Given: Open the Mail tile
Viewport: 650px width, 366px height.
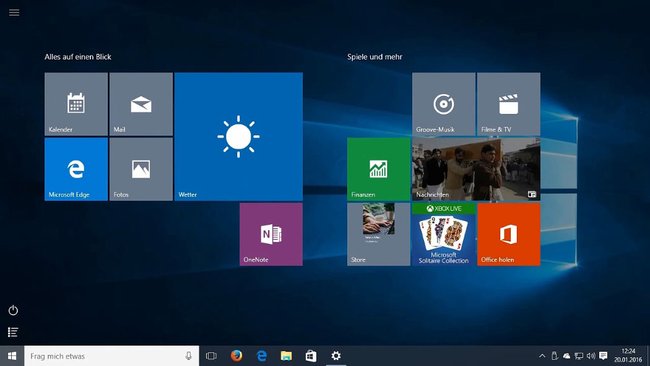Looking at the screenshot, I should pyautogui.click(x=141, y=104).
